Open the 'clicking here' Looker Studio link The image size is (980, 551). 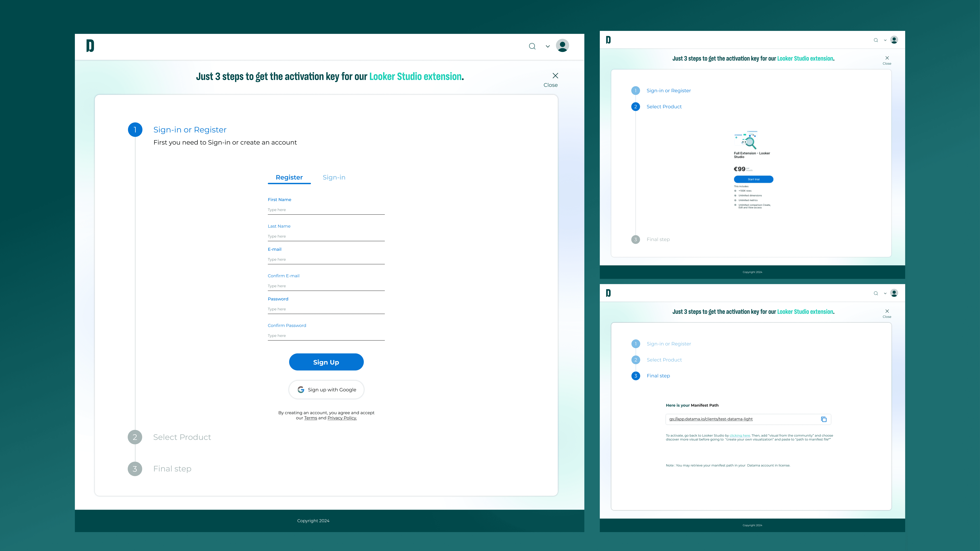tap(740, 436)
